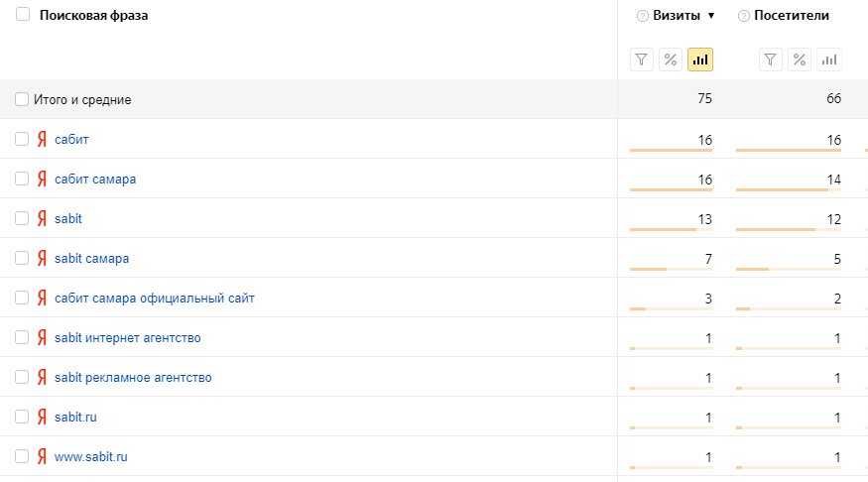Viewport: 868px width, 482px height.
Task: Click the сабит самара официальный сайт phrase
Action: click(155, 298)
